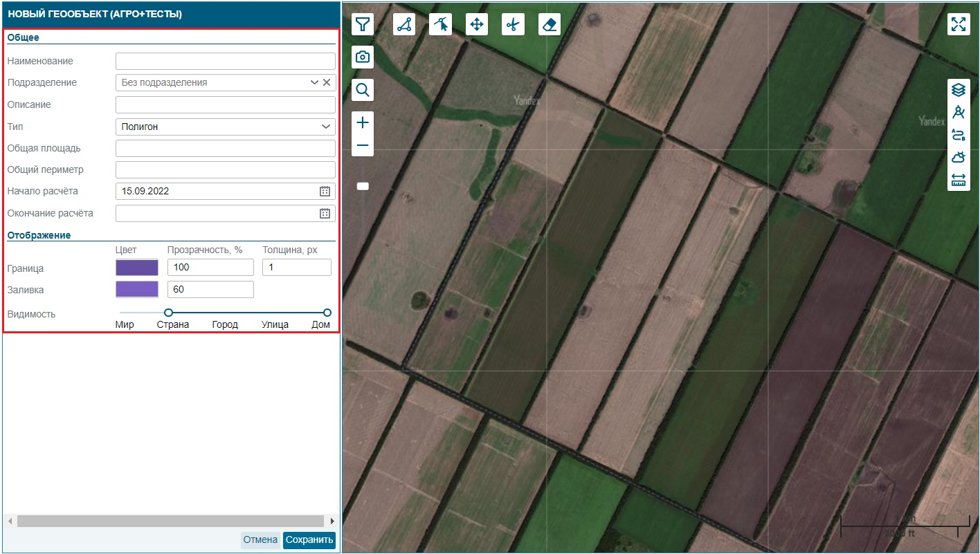
Task: Click the Описание input field
Action: pos(226,104)
